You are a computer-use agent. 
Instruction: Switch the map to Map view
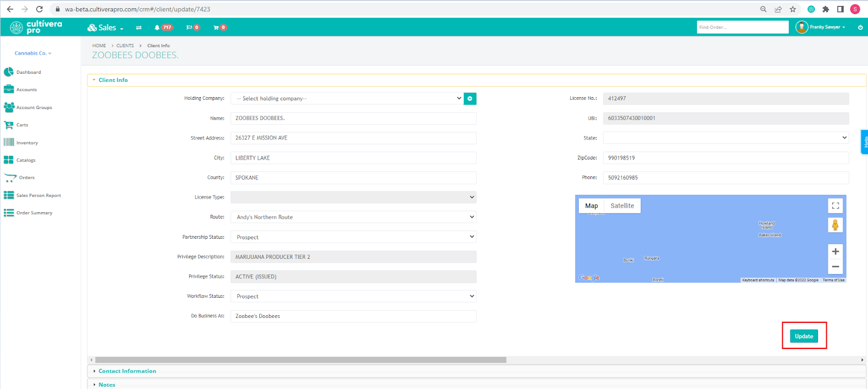tap(591, 206)
